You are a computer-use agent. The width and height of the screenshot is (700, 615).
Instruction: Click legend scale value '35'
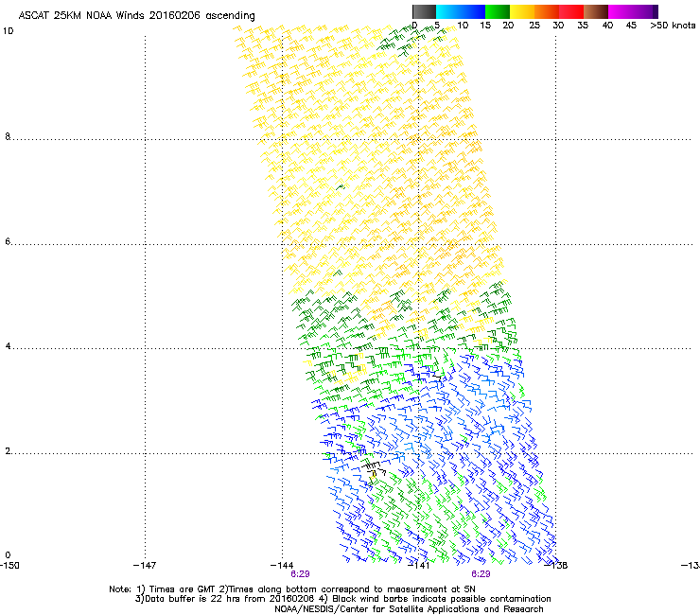[x=583, y=26]
